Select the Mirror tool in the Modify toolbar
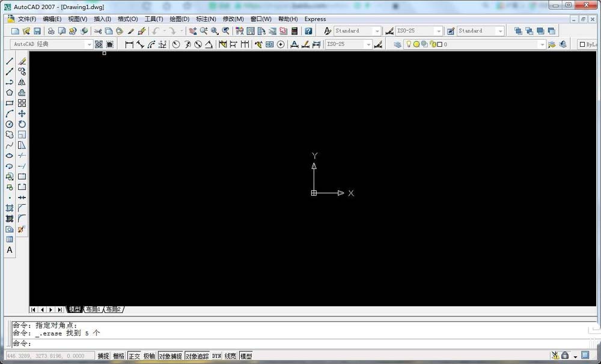This screenshot has height=364, width=601. pos(22,82)
